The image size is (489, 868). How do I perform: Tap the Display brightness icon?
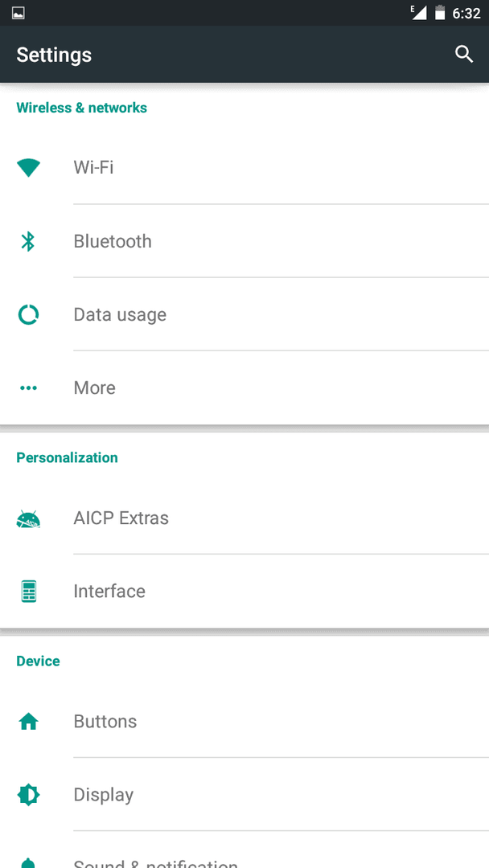point(28,795)
